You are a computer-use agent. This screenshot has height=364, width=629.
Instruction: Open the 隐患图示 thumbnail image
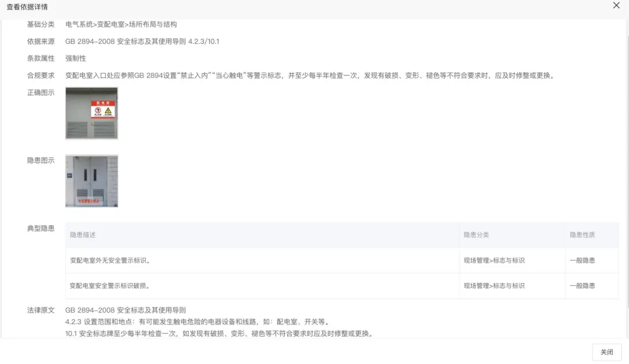tap(91, 181)
